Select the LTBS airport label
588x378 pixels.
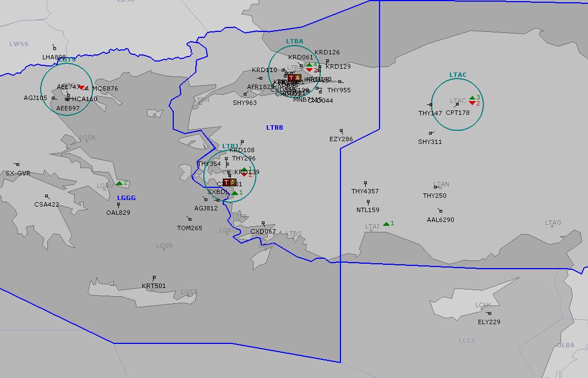pos(294,234)
